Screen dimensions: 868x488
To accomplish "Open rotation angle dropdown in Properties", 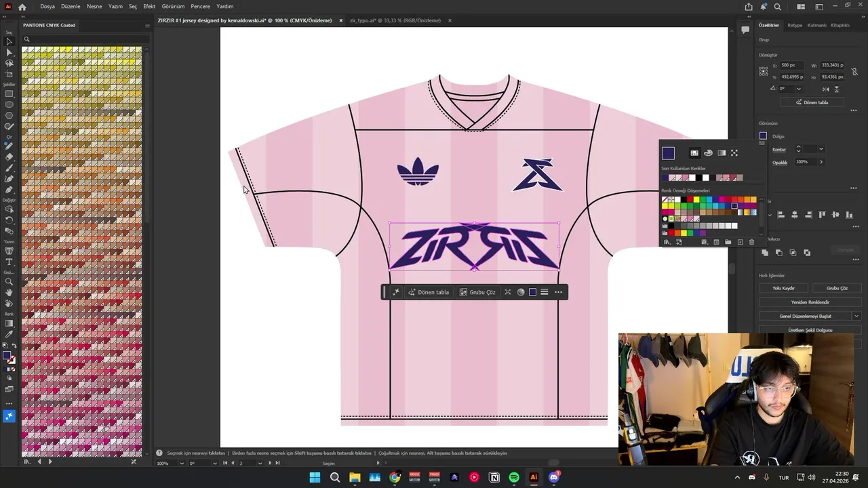I will click(x=798, y=89).
